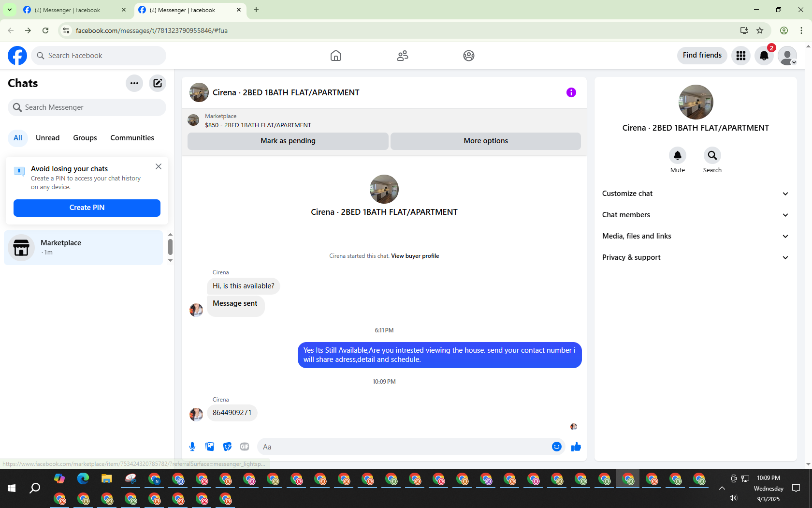View site information icon in address bar
Screen dimensions: 812x508
click(66, 30)
